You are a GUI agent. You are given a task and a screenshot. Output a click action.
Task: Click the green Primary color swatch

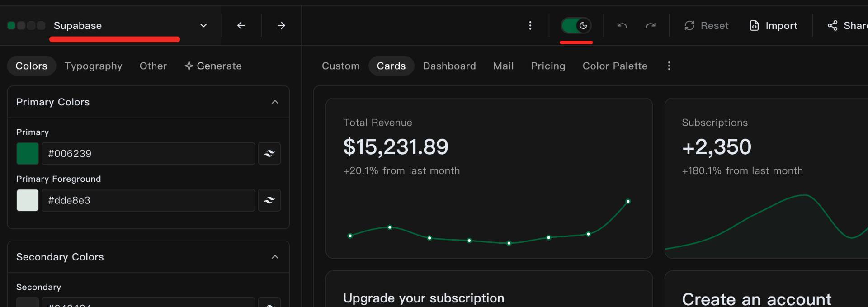tap(28, 154)
